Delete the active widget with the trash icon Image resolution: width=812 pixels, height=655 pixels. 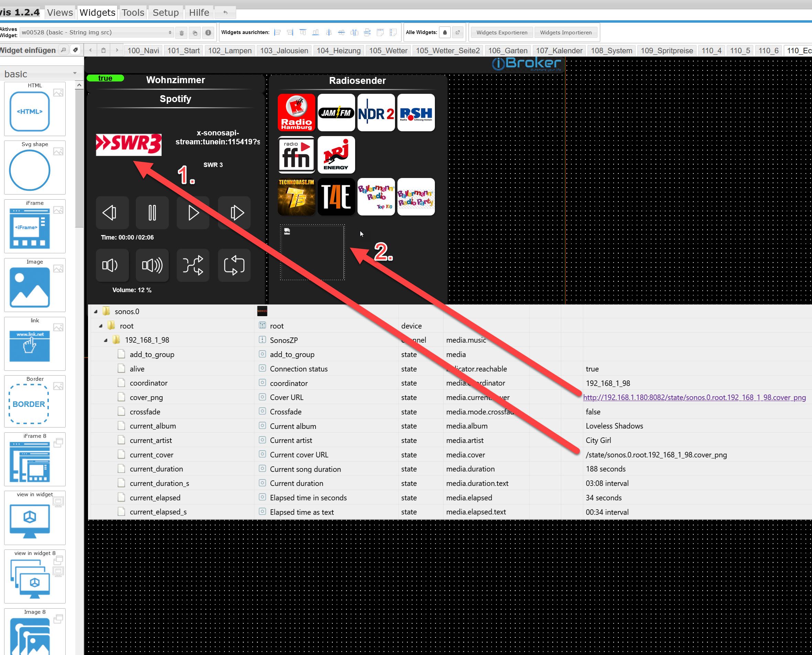[182, 33]
